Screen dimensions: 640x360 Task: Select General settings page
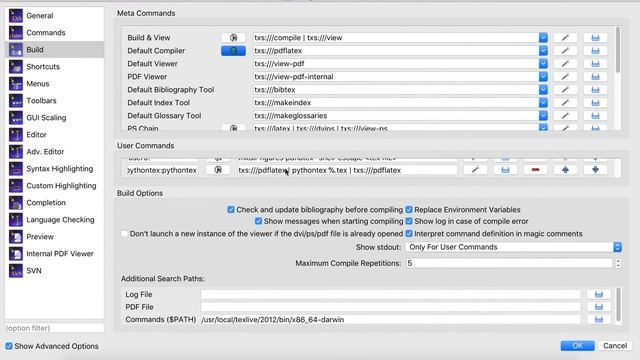click(x=54, y=16)
